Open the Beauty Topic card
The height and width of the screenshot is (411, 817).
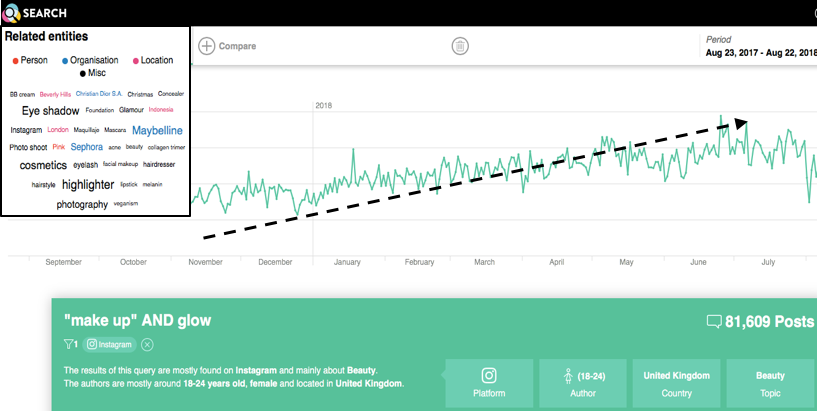click(770, 383)
